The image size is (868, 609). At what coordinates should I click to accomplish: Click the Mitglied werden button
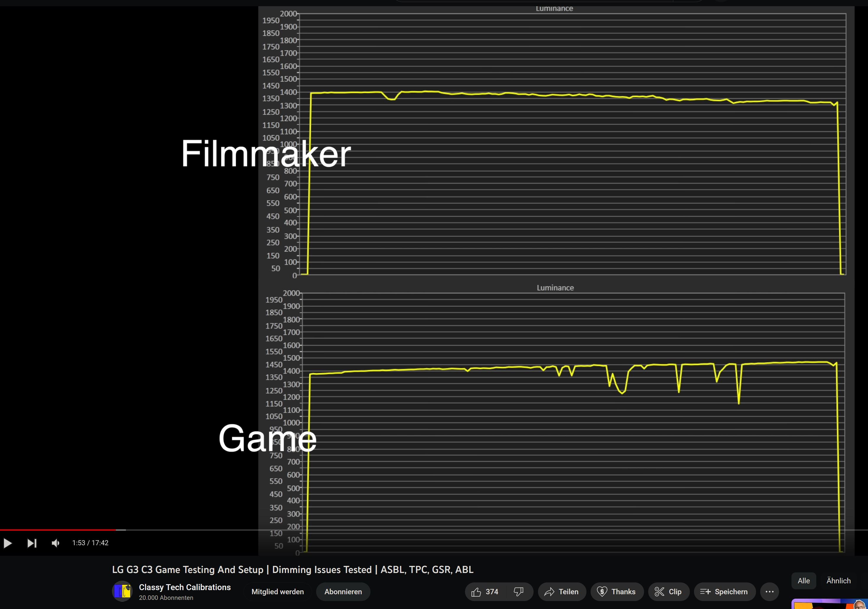pyautogui.click(x=277, y=592)
